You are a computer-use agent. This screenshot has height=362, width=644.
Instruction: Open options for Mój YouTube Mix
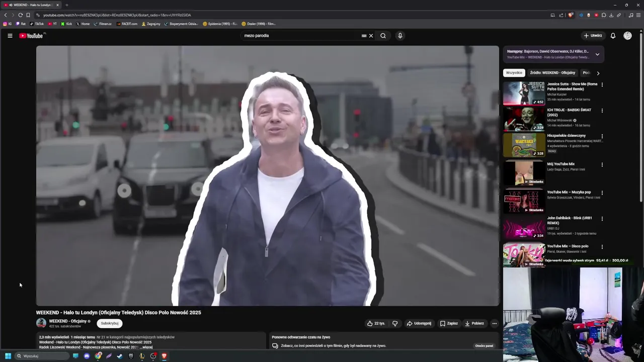(x=602, y=164)
